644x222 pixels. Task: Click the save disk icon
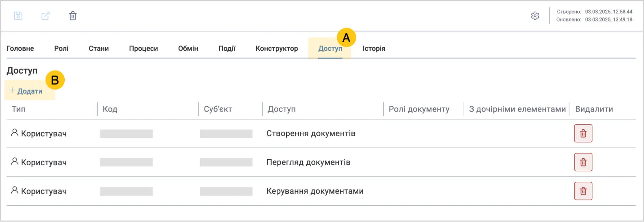18,16
